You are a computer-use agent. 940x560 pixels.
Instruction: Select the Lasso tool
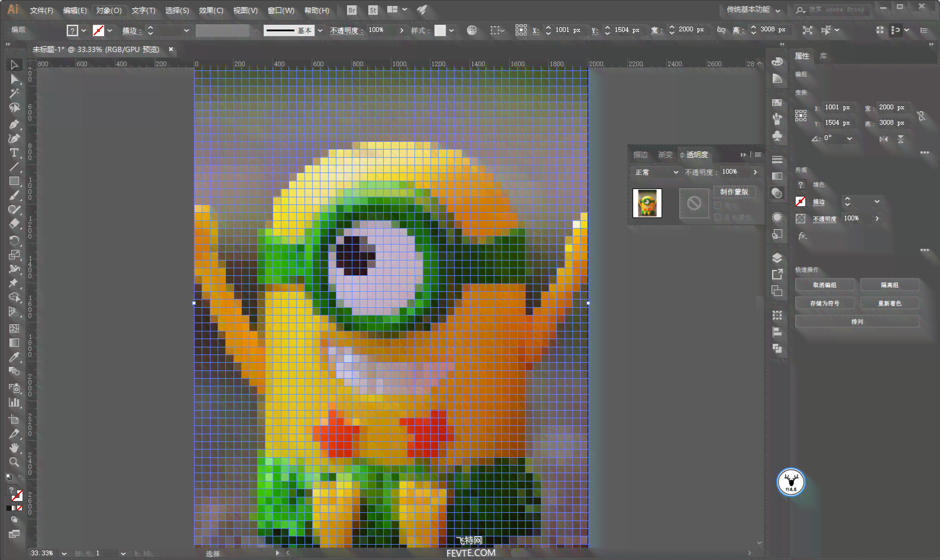tap(14, 108)
